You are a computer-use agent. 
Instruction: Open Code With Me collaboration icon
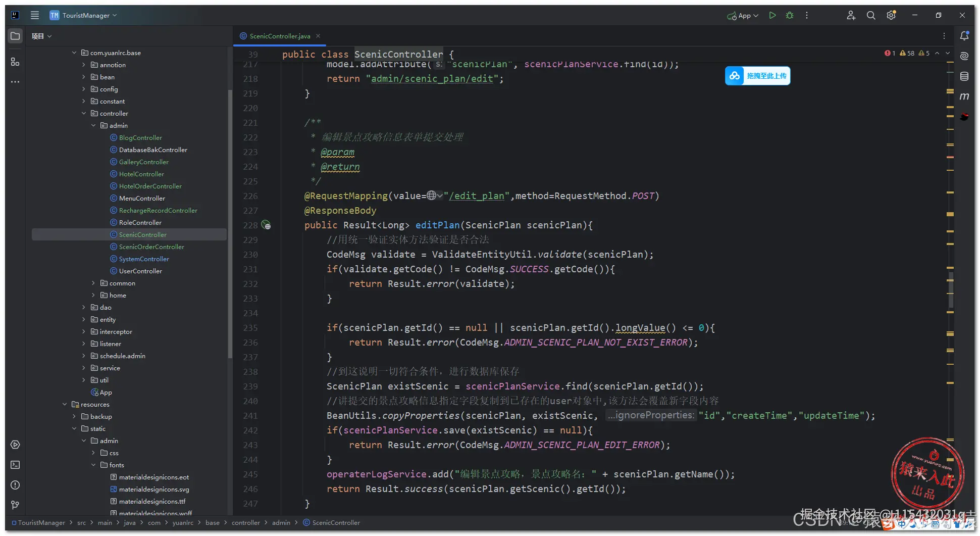pyautogui.click(x=851, y=15)
